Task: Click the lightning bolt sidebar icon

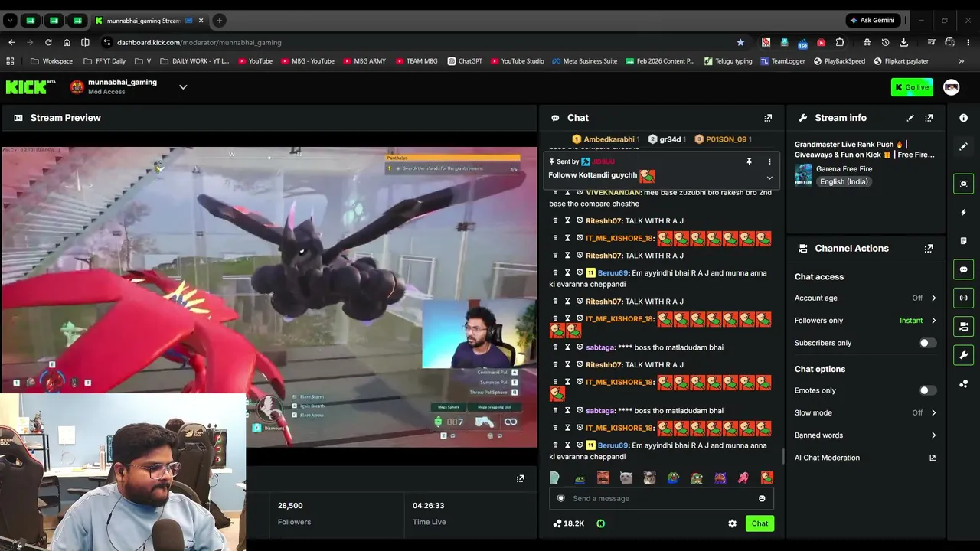Action: point(963,212)
